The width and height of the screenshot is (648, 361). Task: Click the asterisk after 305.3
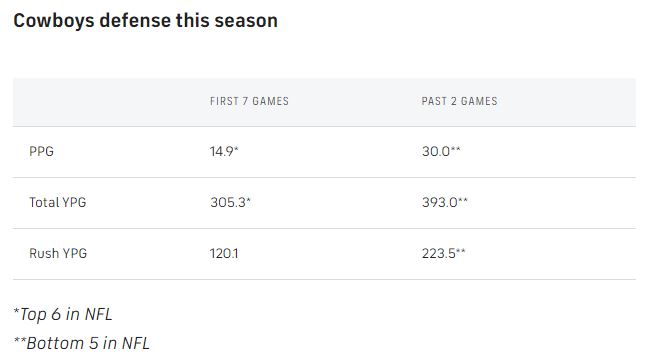[x=248, y=199]
